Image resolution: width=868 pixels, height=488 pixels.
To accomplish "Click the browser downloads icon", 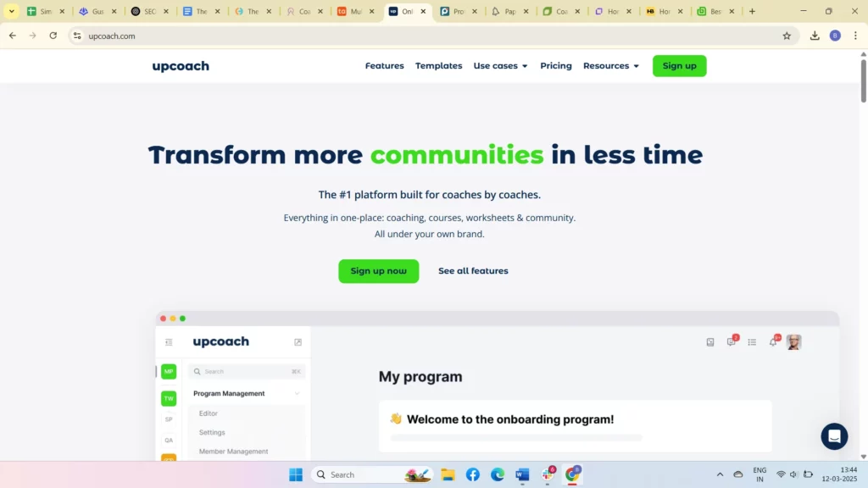I will [815, 36].
